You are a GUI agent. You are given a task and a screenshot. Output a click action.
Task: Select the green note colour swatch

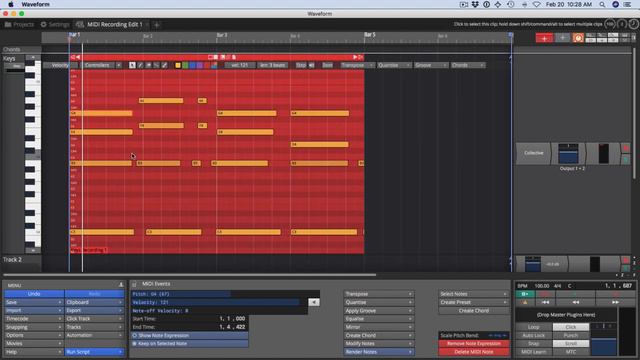point(185,65)
